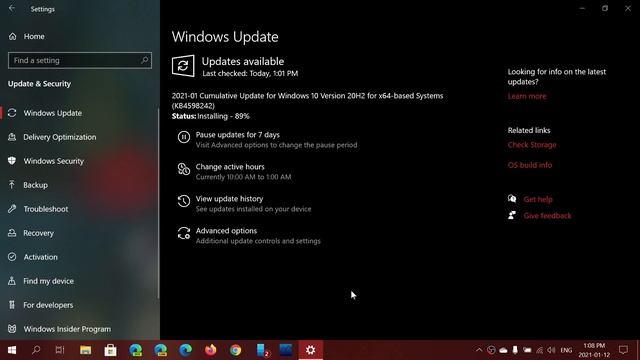Open the OS build info link
Viewport: 640px width, 360px height.
point(530,165)
